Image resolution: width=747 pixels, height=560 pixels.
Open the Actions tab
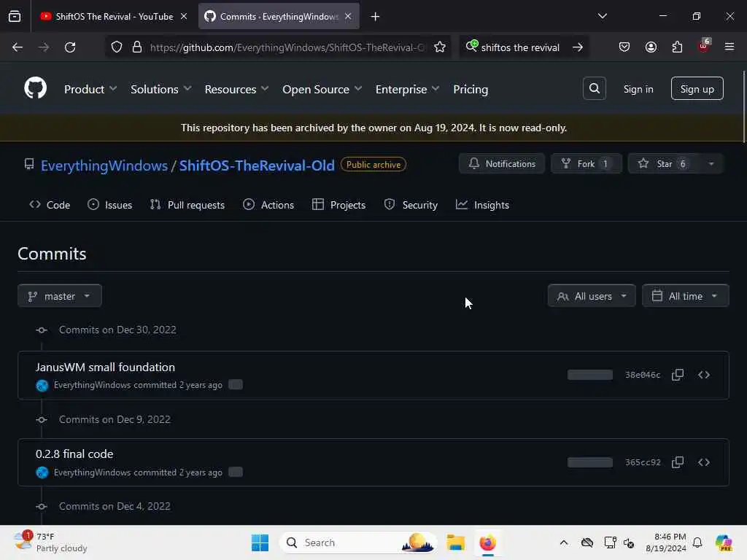[x=268, y=205]
